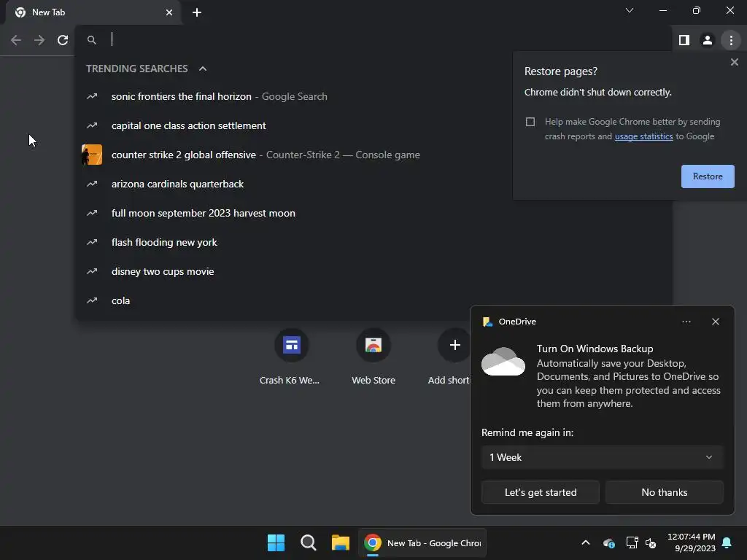Select suggestion sonic frontiers the final horizon
Image resolution: width=747 pixels, height=560 pixels.
(x=374, y=96)
